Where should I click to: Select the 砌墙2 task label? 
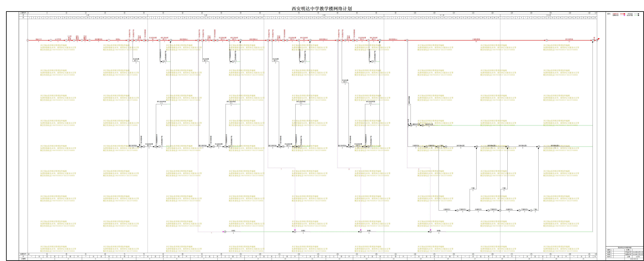[303, 231]
